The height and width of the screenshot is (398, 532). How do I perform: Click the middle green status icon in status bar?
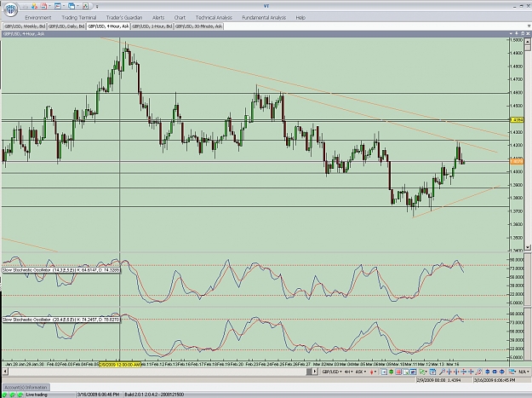coord(13,395)
